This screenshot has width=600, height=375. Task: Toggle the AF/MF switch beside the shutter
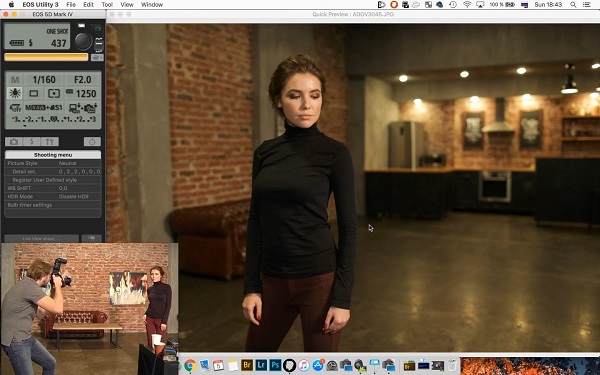pos(99,44)
